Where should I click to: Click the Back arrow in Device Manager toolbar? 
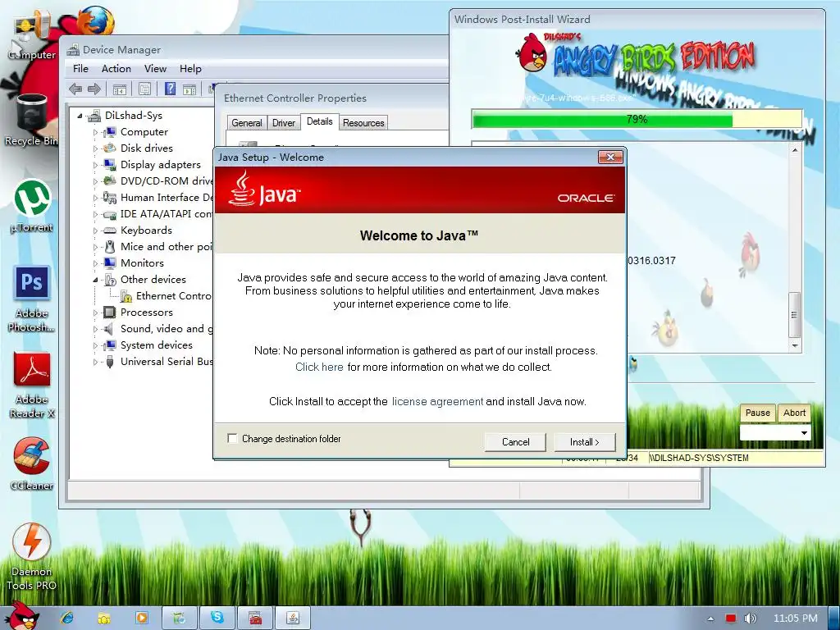pyautogui.click(x=75, y=89)
